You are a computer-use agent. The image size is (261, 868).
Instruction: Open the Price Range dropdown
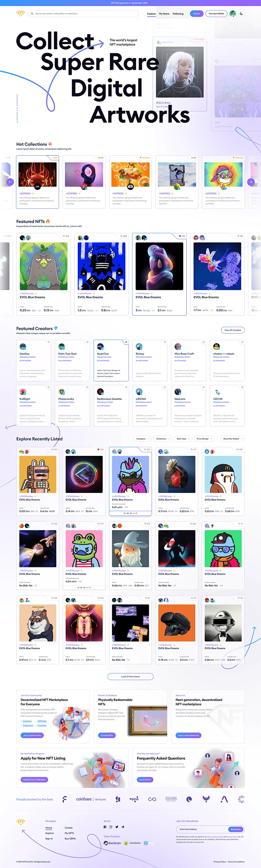(x=204, y=439)
